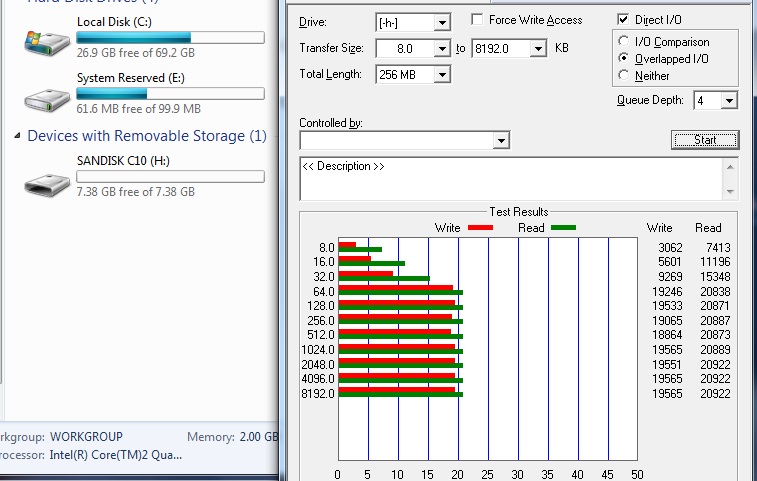Click the 4096.0 transfer size row label
Image resolution: width=757 pixels, height=481 pixels.
click(318, 379)
